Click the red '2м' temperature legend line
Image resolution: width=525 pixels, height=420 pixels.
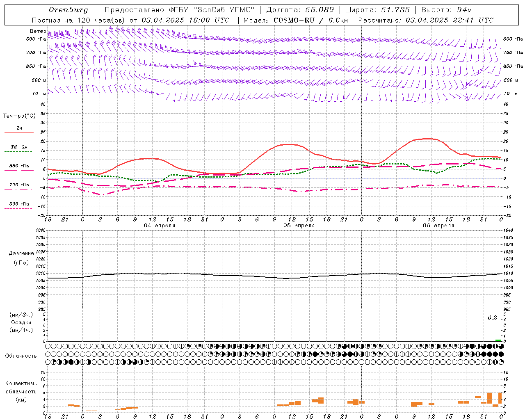[19, 132]
